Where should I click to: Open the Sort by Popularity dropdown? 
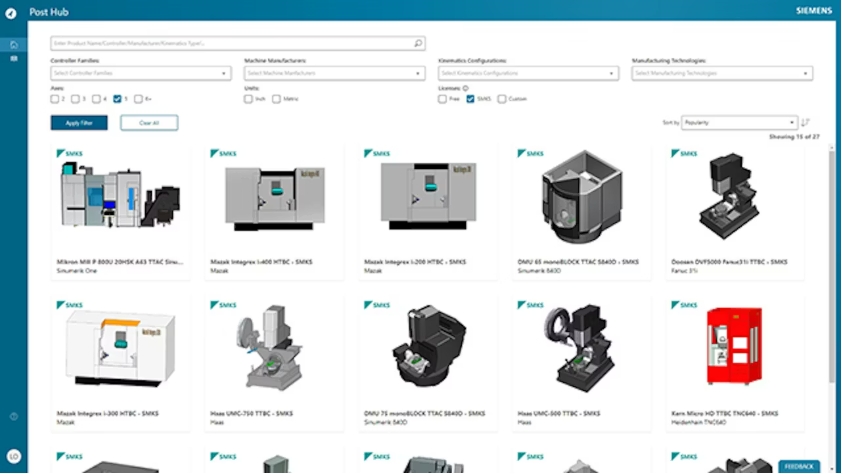739,123
